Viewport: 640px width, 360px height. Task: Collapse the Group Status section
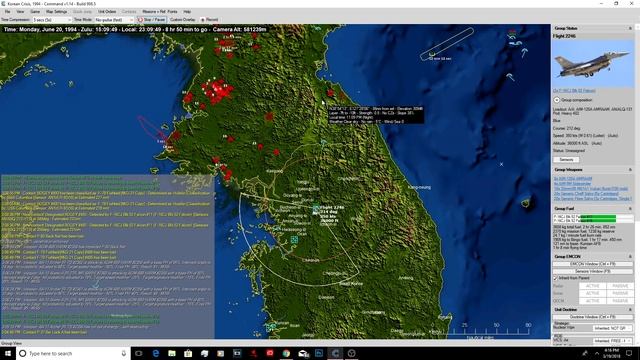630,28
